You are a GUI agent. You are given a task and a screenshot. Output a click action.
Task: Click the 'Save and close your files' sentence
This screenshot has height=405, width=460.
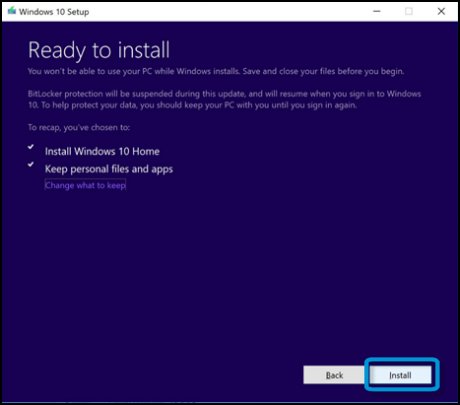pyautogui.click(x=323, y=71)
